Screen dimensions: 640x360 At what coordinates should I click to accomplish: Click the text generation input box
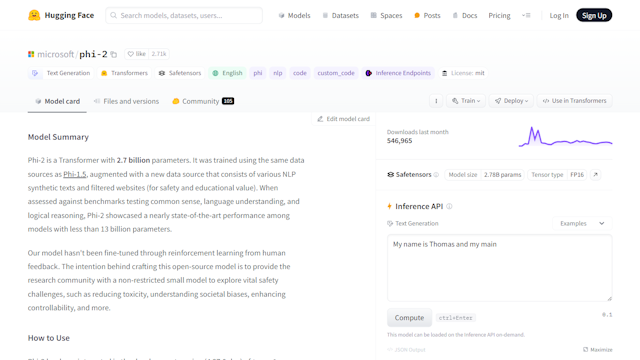click(x=500, y=268)
